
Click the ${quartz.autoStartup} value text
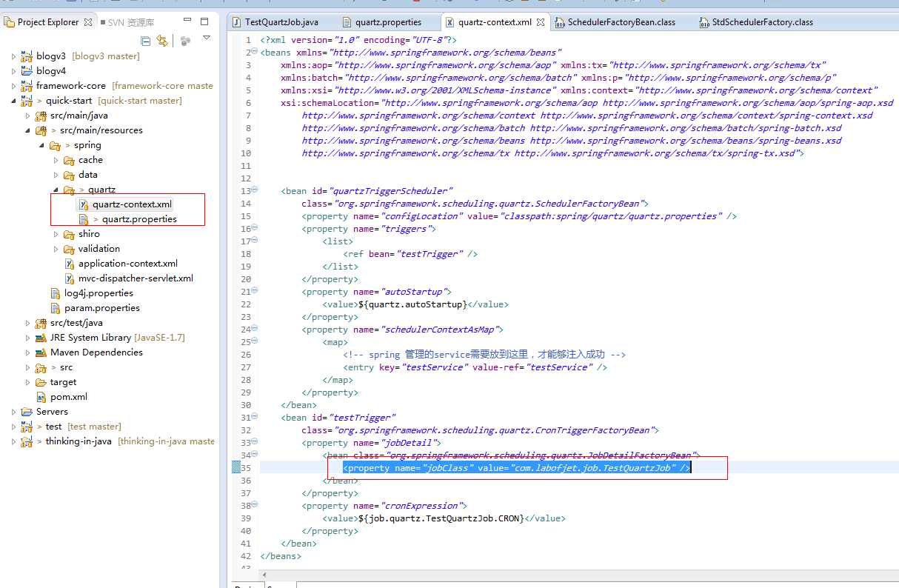point(412,304)
